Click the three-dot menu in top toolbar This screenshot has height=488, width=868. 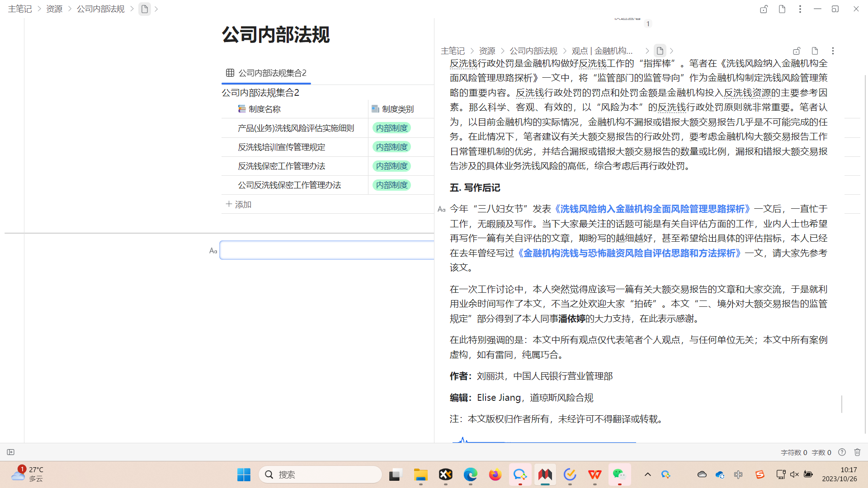(x=800, y=9)
